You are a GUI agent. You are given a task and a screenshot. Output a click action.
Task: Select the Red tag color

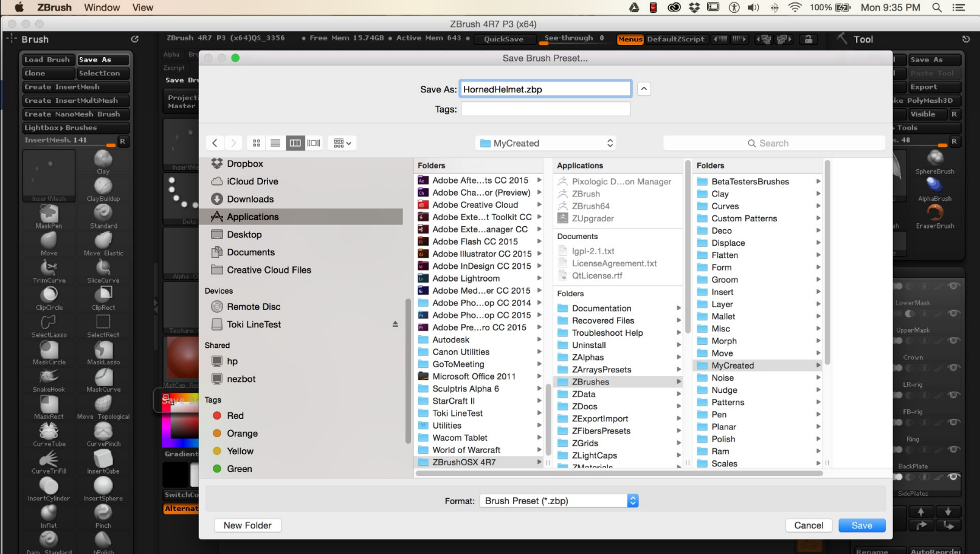tap(235, 415)
